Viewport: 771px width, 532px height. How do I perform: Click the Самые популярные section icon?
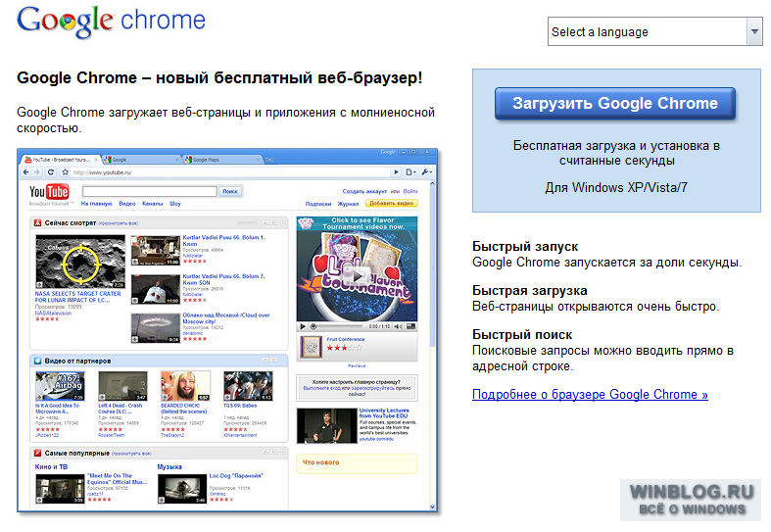[37, 454]
